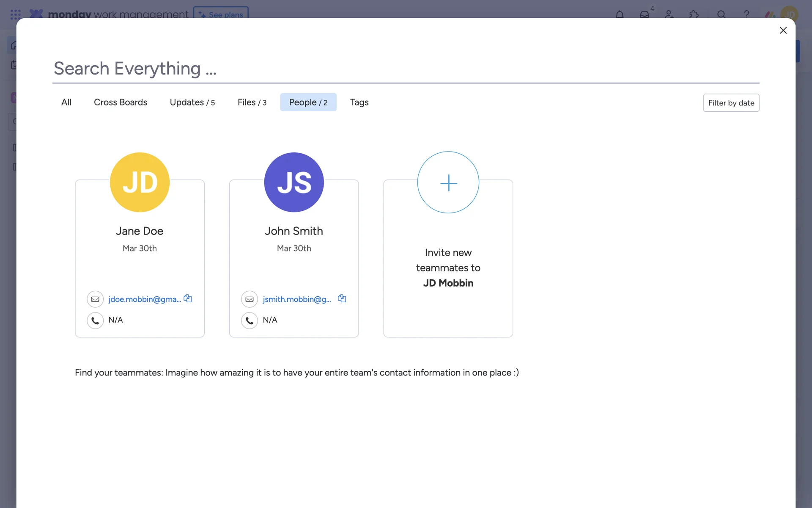Click phone icon on John Smith's card
The image size is (812, 508).
click(x=250, y=320)
